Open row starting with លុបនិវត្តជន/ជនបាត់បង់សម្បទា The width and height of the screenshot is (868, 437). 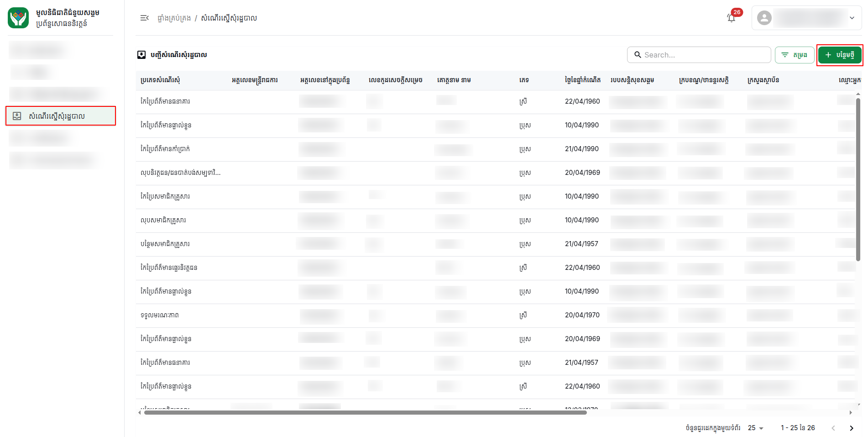pos(495,173)
